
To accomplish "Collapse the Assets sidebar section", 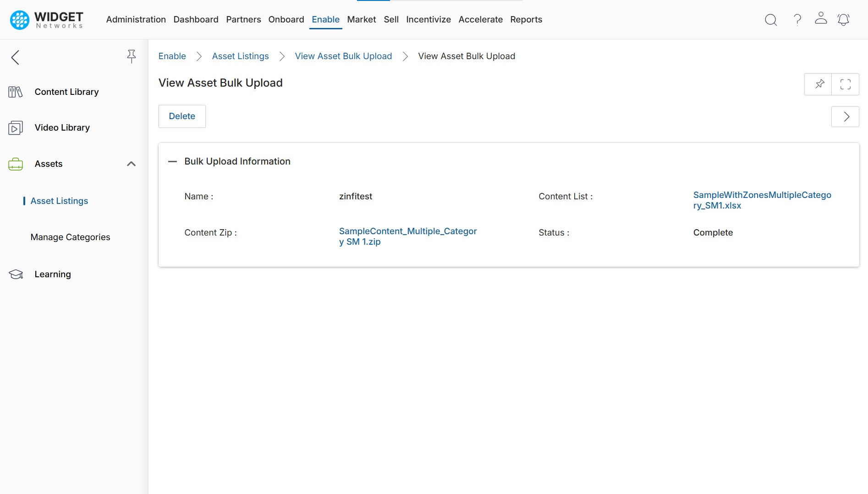I will (131, 164).
